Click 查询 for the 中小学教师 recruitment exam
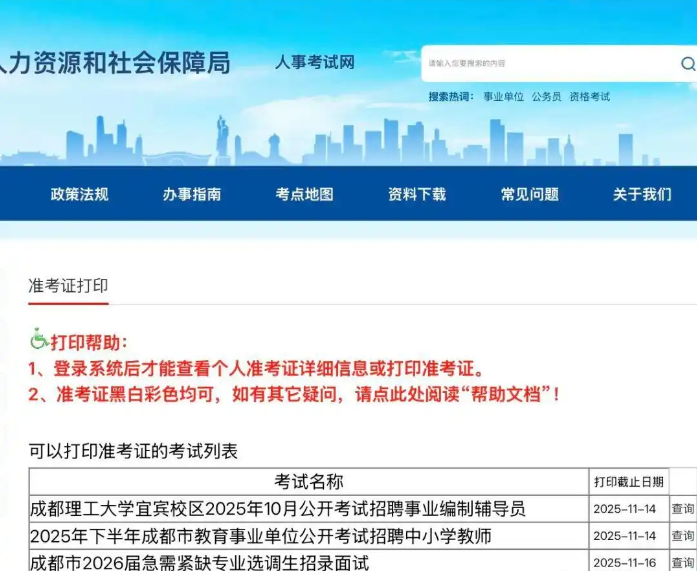697x571 pixels. coord(683,536)
